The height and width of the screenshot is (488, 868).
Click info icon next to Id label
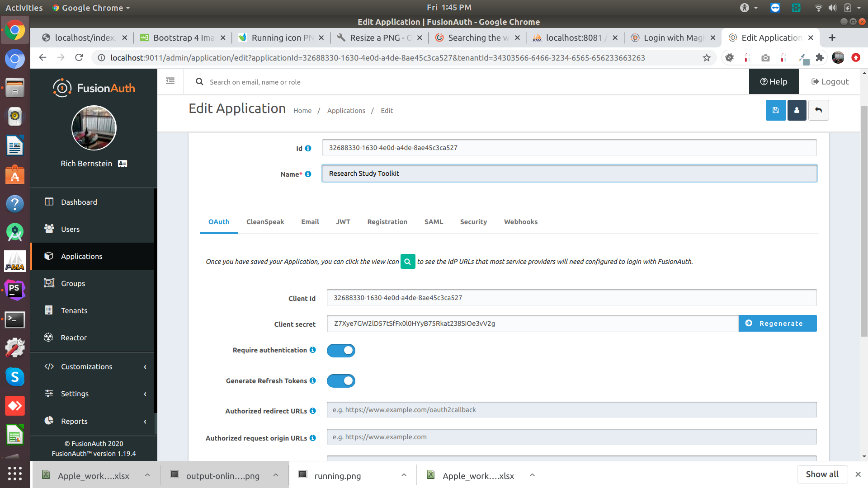(x=308, y=148)
